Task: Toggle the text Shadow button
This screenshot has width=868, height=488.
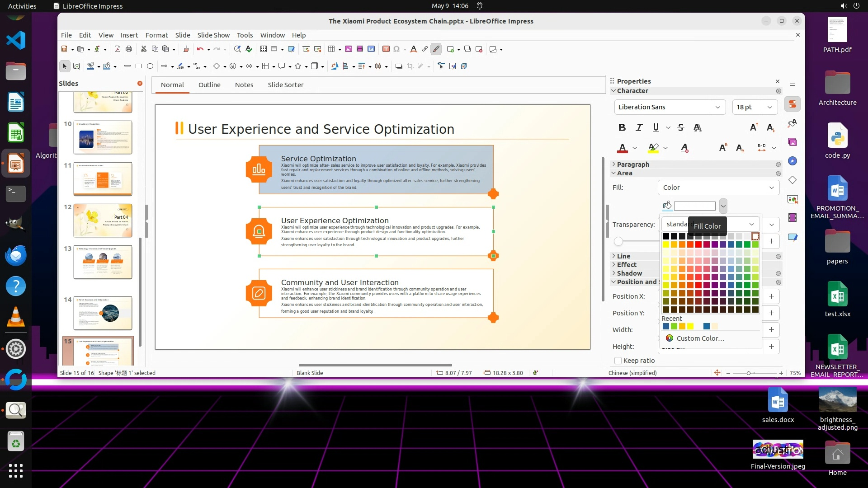Action: [698, 127]
